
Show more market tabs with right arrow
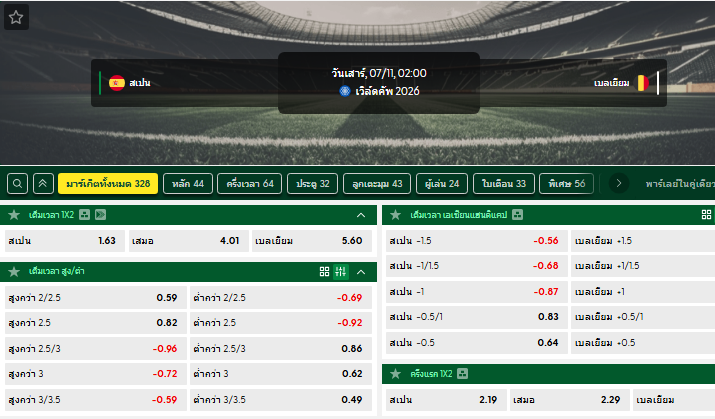click(x=619, y=184)
